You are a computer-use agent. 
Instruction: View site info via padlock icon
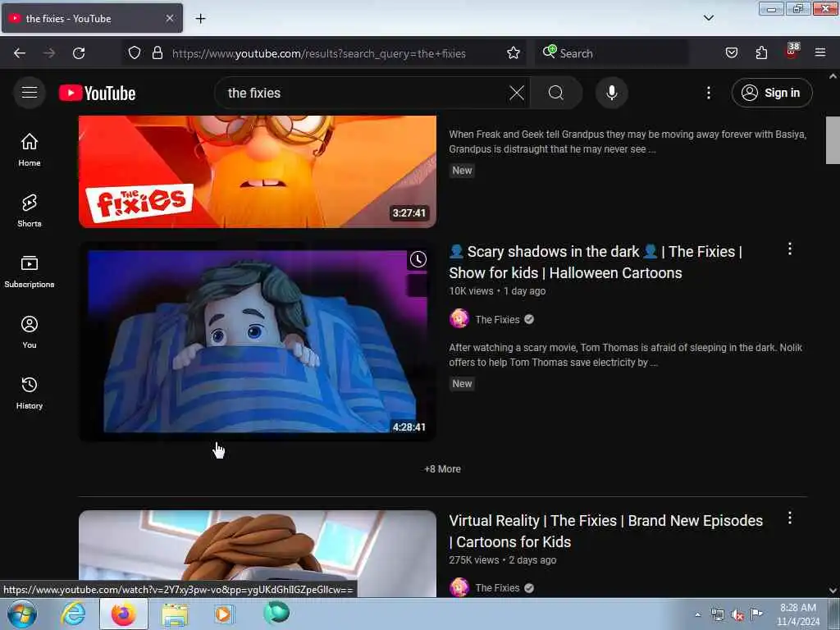coord(157,53)
